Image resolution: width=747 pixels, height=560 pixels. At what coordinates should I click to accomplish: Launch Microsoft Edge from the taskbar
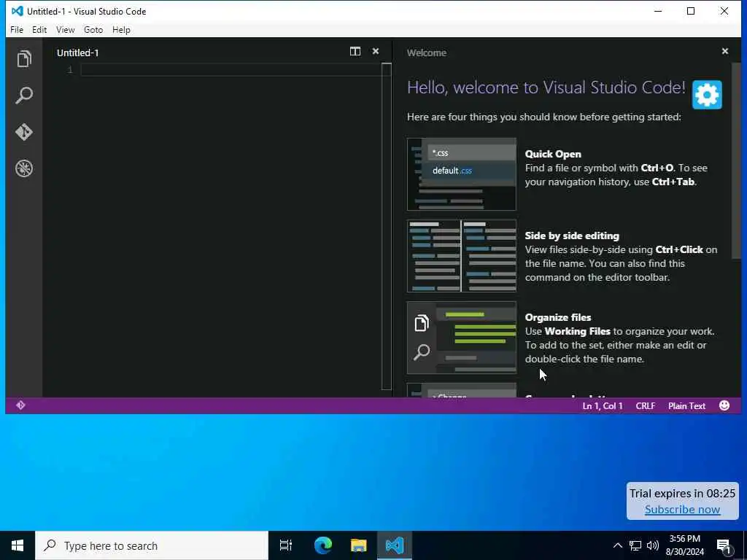point(322,545)
